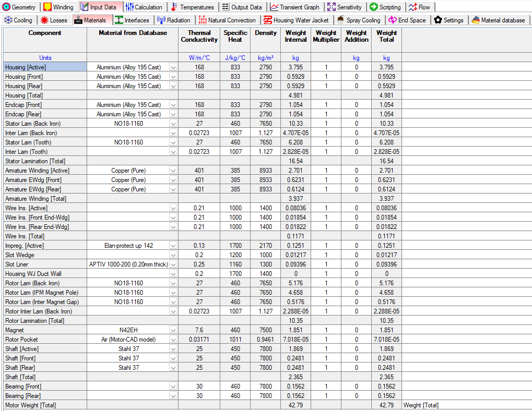The height and width of the screenshot is (411, 532).
Task: Open Rotor Pocket material dropdown
Action: coord(173,340)
